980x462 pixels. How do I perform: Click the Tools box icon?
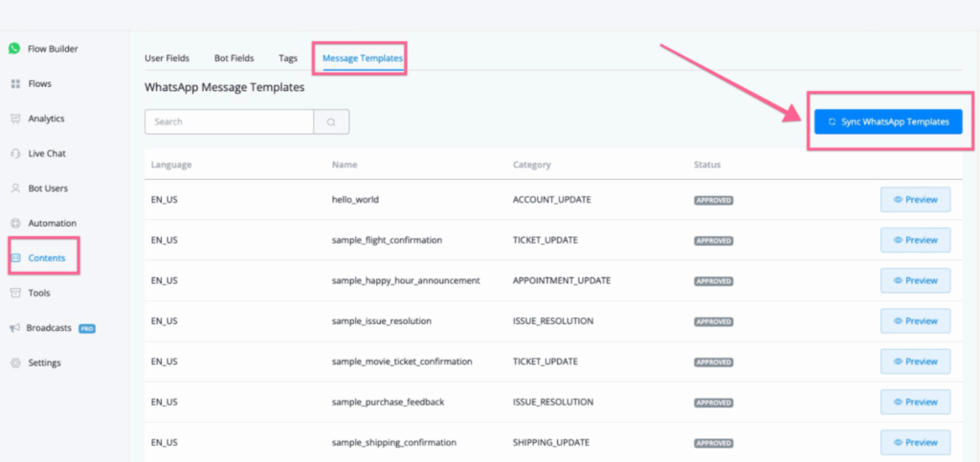pyautogui.click(x=15, y=293)
